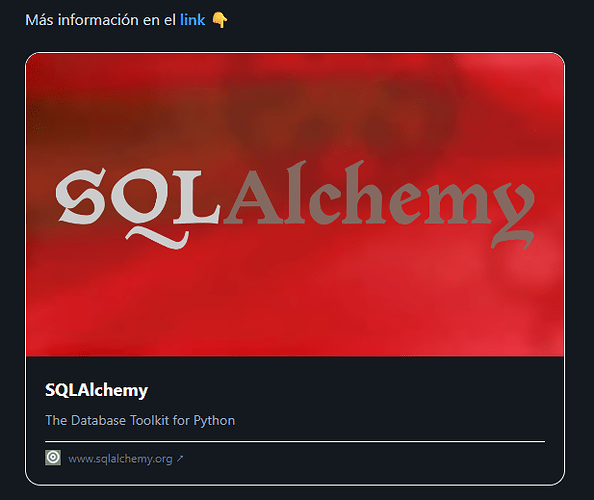The width and height of the screenshot is (594, 500).
Task: Click the bold "SQLAlchemy" card title
Action: tap(96, 390)
